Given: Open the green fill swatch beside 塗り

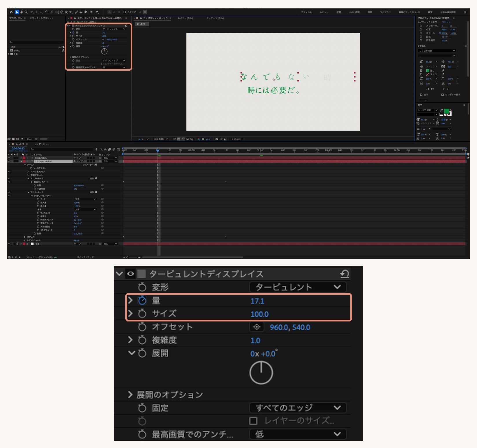Looking at the screenshot, I should pyautogui.click(x=428, y=70).
